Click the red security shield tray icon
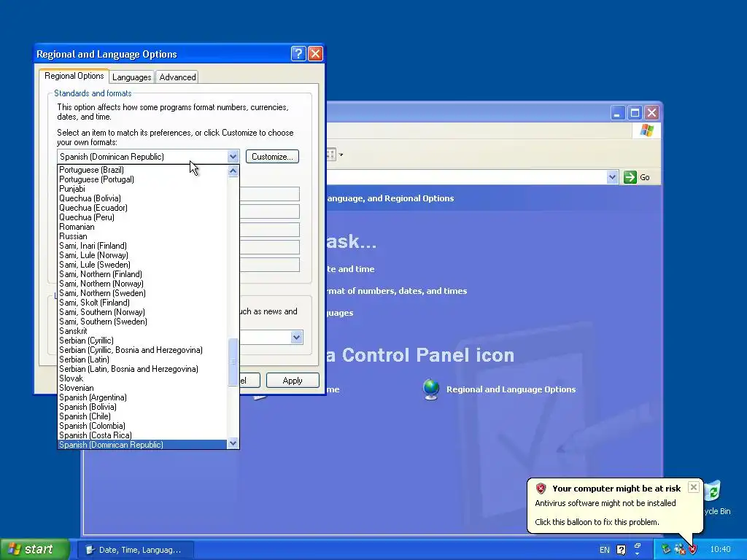This screenshot has height=560, width=747. pos(693,550)
